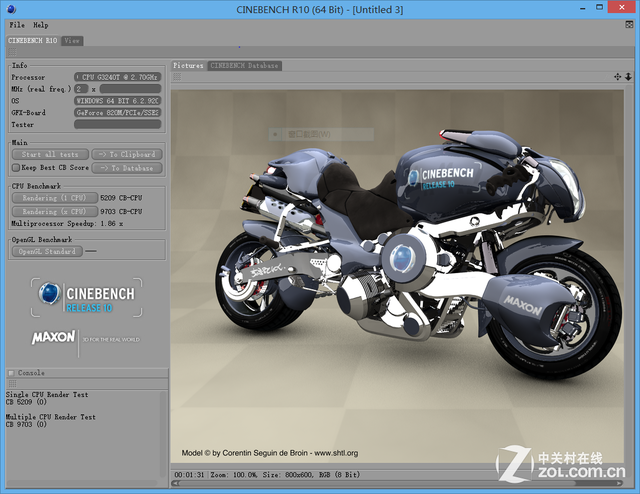Click the MAXON logo
640x494 pixels.
[53, 337]
